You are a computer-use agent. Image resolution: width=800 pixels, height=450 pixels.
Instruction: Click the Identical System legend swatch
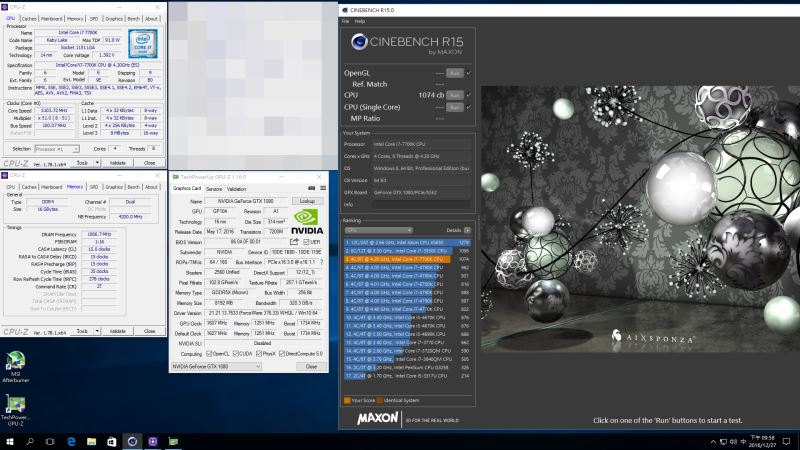380,400
